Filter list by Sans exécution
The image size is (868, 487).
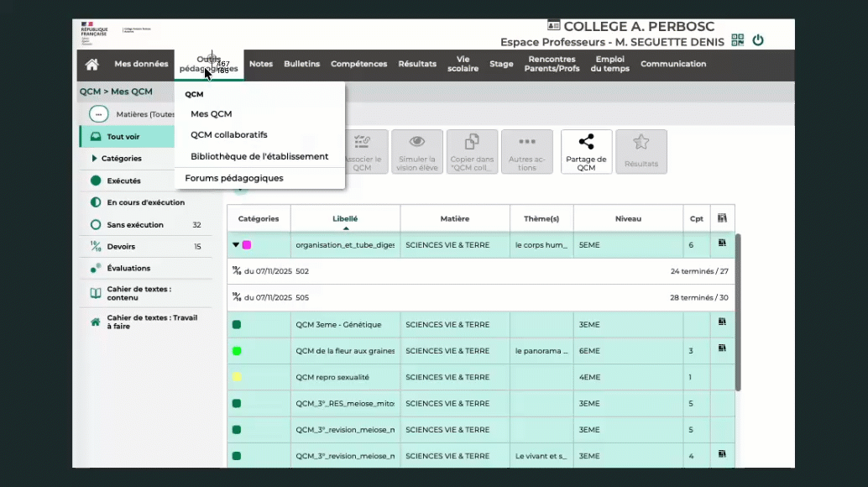click(134, 225)
